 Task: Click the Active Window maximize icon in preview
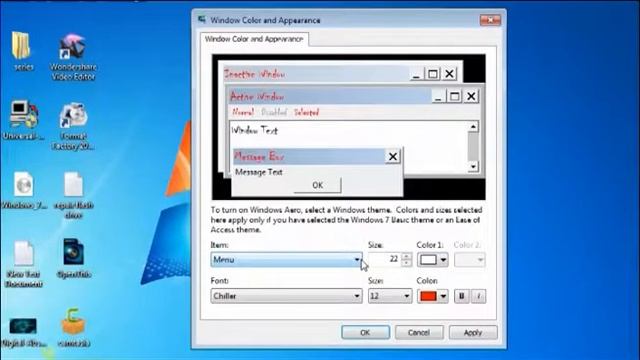[x=454, y=96]
